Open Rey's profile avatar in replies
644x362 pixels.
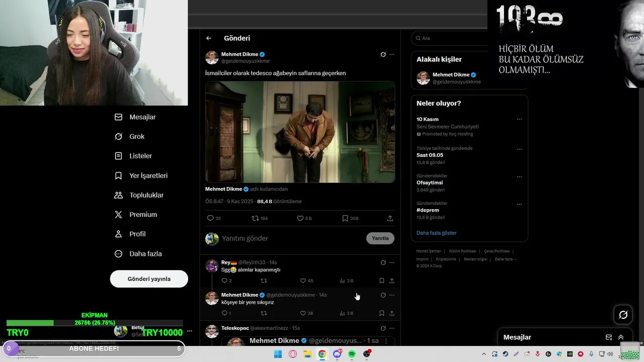click(x=212, y=266)
